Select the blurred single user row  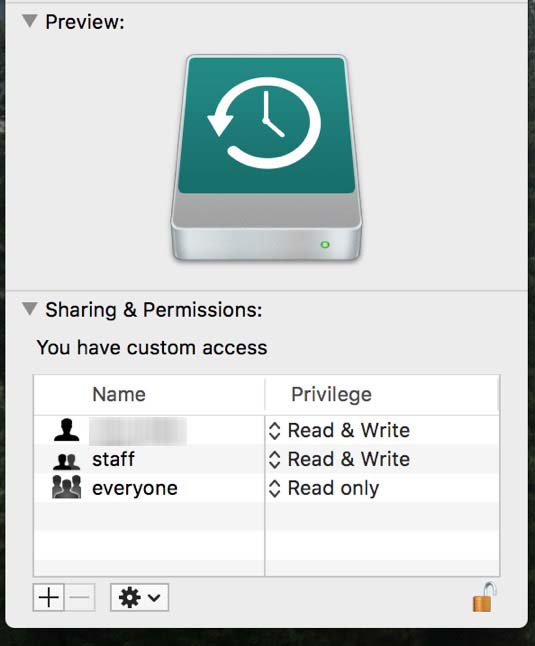(266, 431)
